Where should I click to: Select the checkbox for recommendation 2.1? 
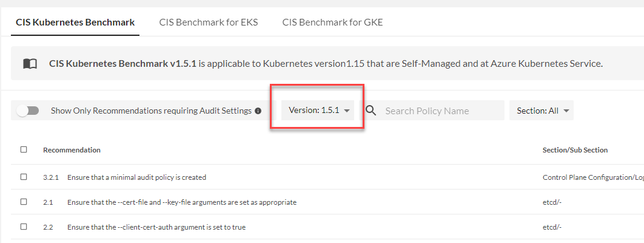tap(24, 202)
